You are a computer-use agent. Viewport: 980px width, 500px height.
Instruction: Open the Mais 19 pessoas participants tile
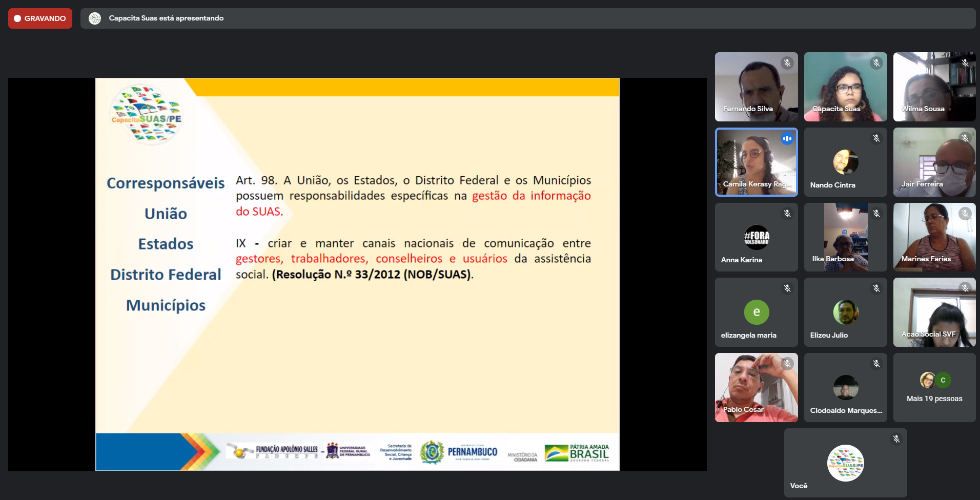tap(934, 388)
